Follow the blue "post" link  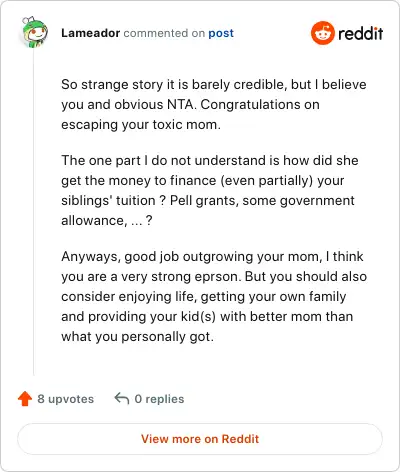pos(221,33)
